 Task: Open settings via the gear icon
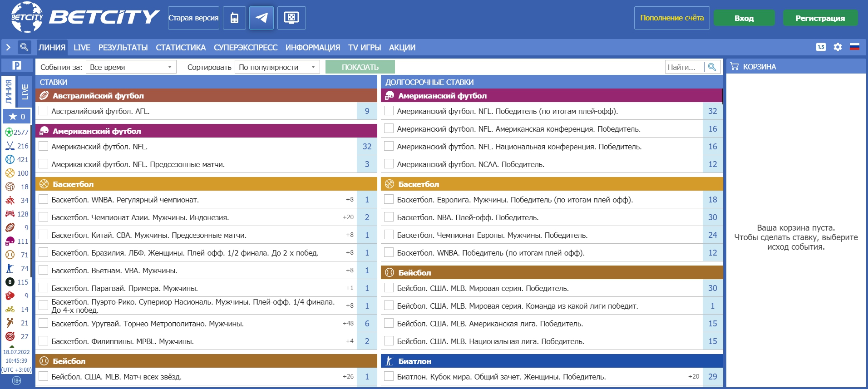click(838, 47)
